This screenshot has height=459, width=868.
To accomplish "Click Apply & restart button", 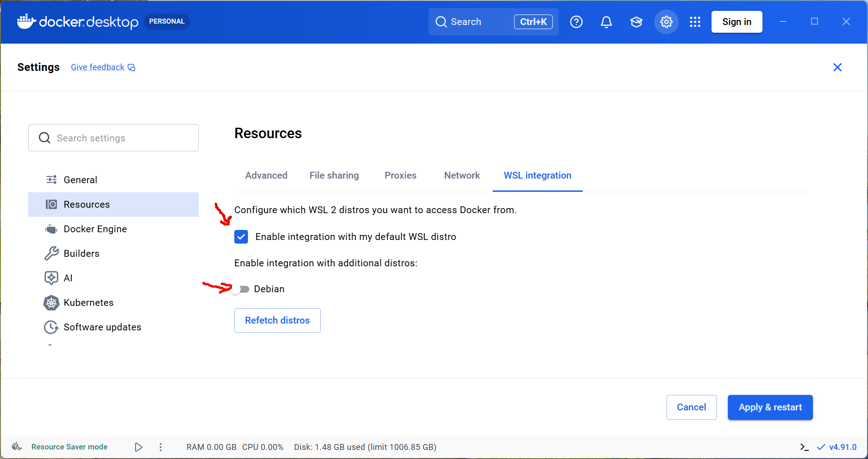I will coord(770,407).
